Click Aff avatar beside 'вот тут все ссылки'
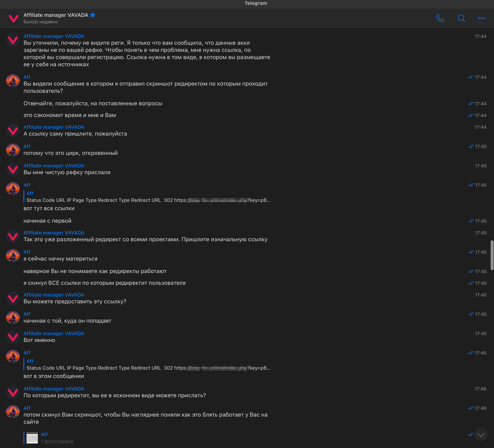Screen dimensions: 494x448 pyautogui.click(x=13, y=189)
